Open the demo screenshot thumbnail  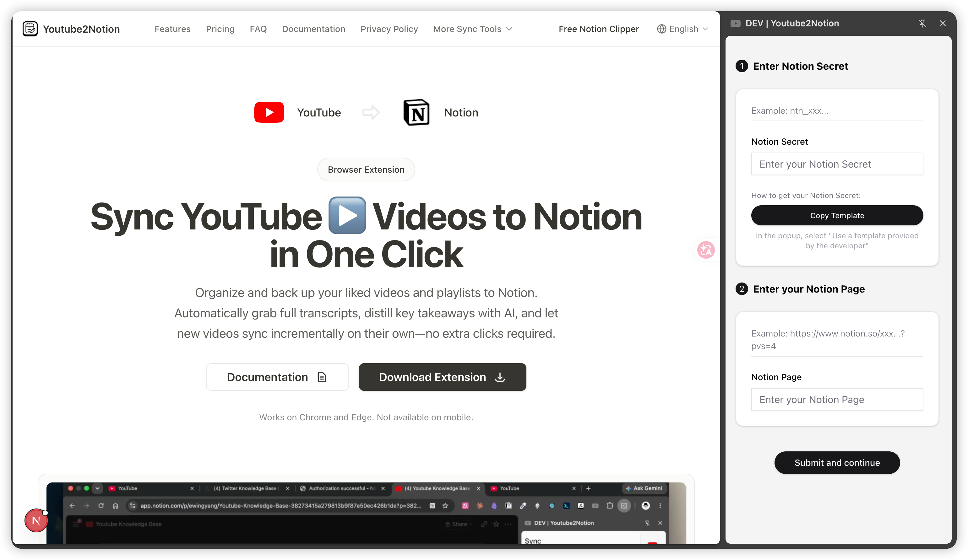click(x=366, y=513)
